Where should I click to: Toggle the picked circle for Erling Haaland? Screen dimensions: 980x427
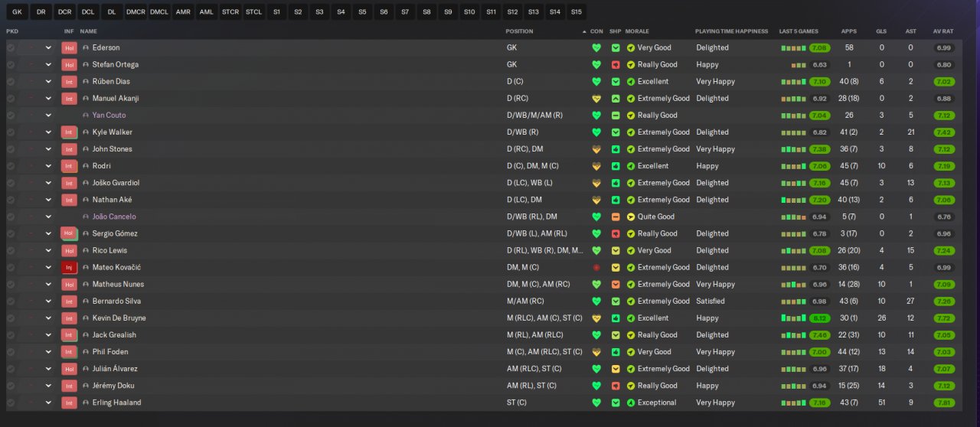point(11,403)
